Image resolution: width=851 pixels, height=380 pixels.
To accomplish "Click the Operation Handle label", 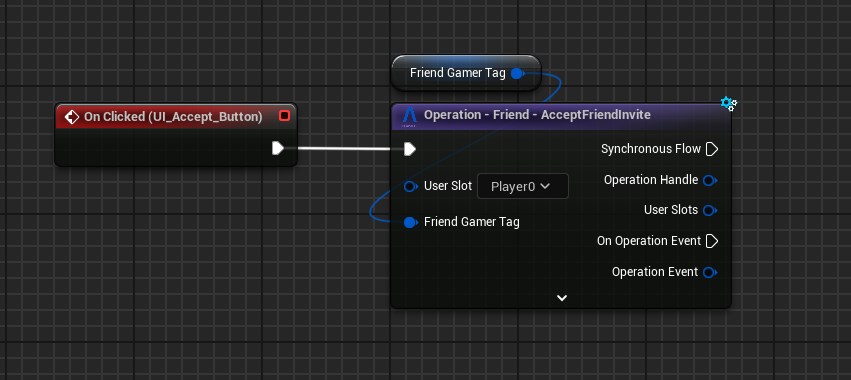I will (x=651, y=180).
